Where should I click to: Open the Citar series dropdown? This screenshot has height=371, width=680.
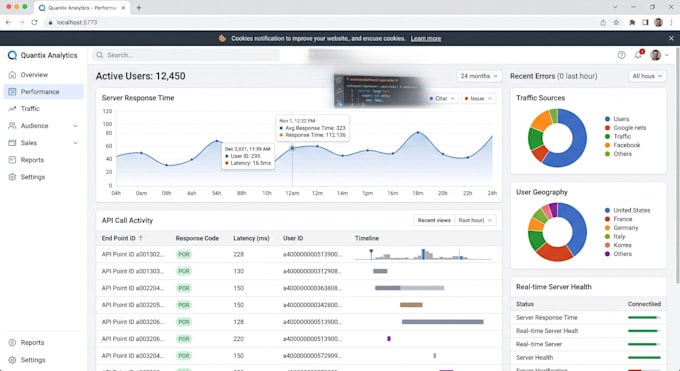441,98
